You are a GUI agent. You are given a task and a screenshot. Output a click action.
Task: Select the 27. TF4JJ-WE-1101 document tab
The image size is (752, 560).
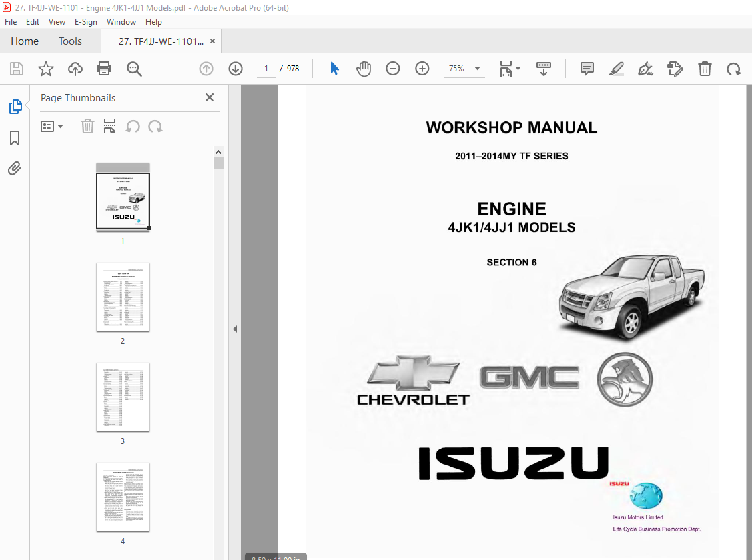tap(161, 42)
